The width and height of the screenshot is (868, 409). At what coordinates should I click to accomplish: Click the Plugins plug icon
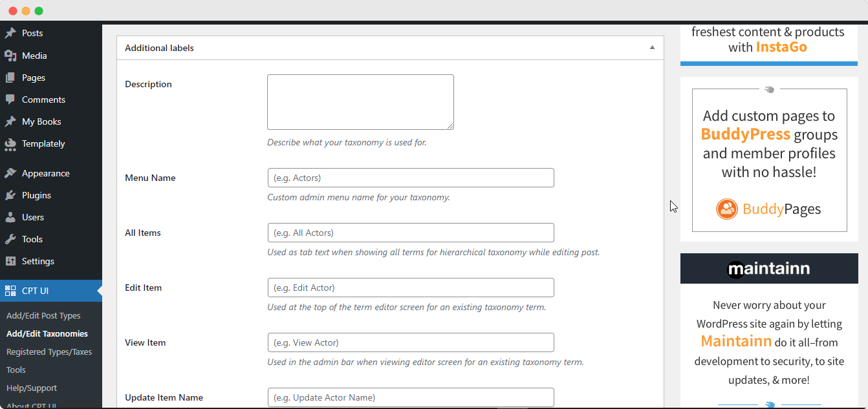10,195
